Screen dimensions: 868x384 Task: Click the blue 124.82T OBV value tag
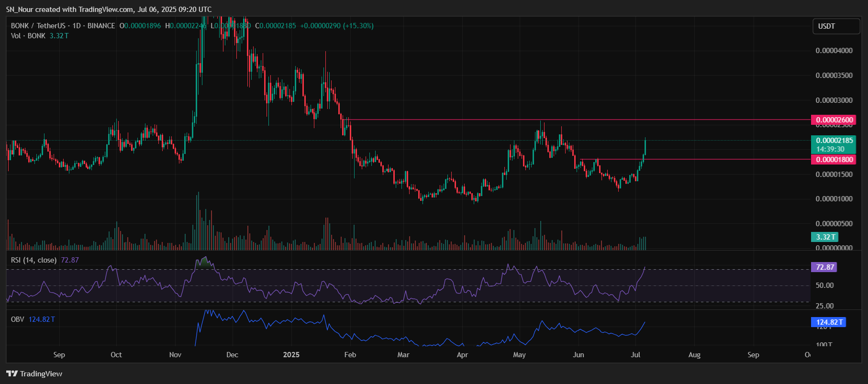828,322
